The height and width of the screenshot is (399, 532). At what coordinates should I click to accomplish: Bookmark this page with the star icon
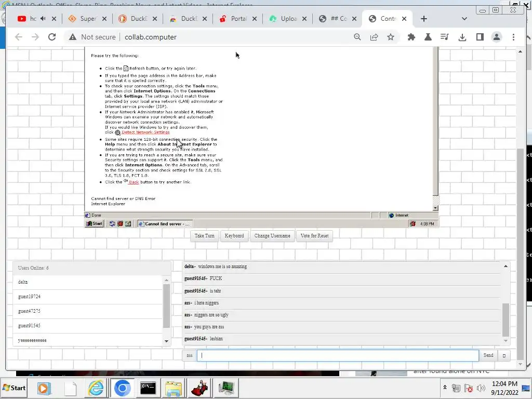click(x=391, y=37)
